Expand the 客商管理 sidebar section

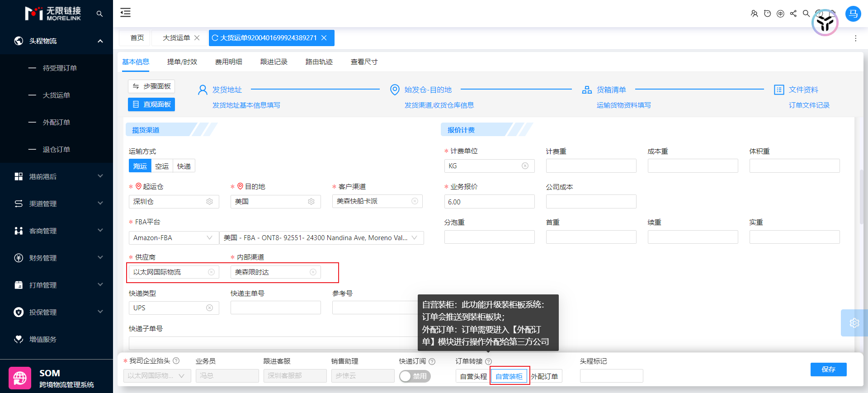tap(57, 231)
